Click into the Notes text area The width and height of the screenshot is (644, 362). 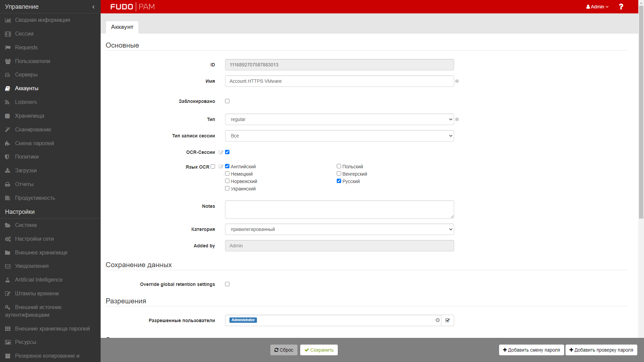[339, 209]
